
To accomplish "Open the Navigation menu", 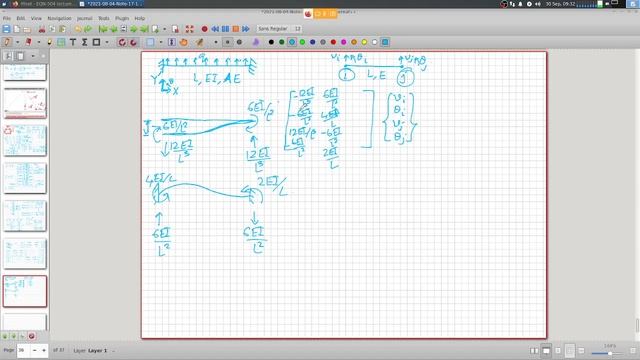I will click(59, 18).
